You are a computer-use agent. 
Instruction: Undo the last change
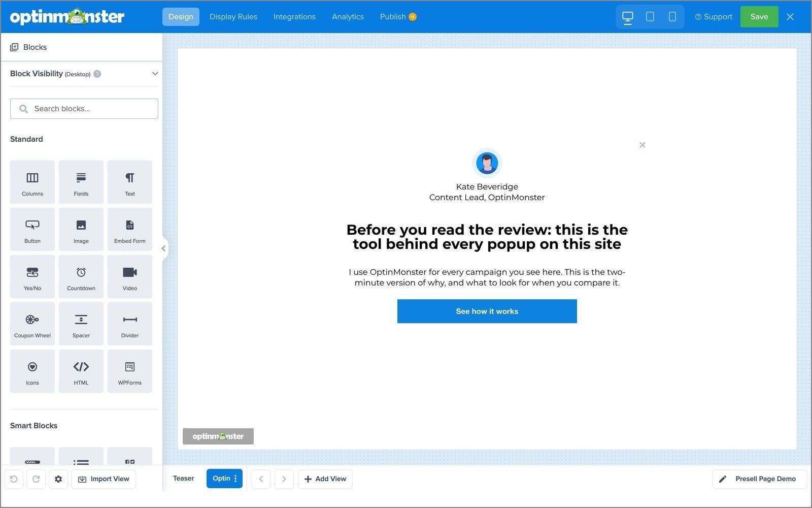pyautogui.click(x=14, y=479)
